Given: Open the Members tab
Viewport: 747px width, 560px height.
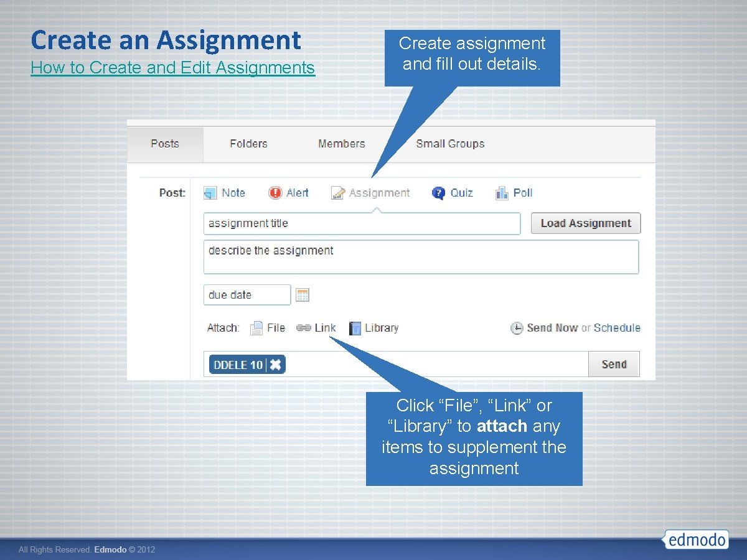Looking at the screenshot, I should 341,144.
